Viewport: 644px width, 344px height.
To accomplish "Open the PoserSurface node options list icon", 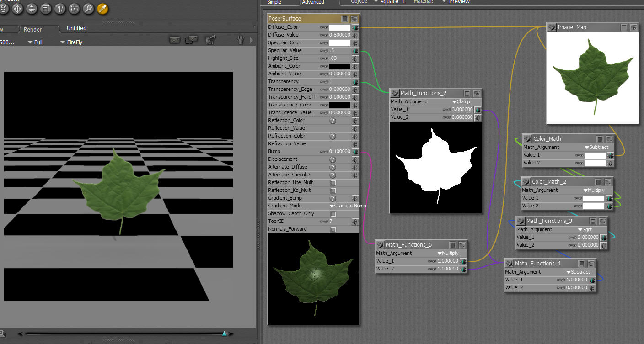I will coord(345,19).
